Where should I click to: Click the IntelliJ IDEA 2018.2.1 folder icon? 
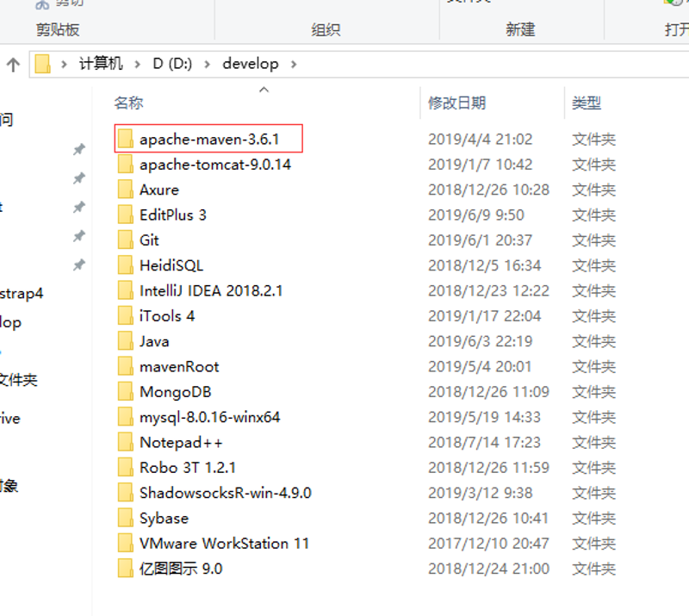point(125,290)
